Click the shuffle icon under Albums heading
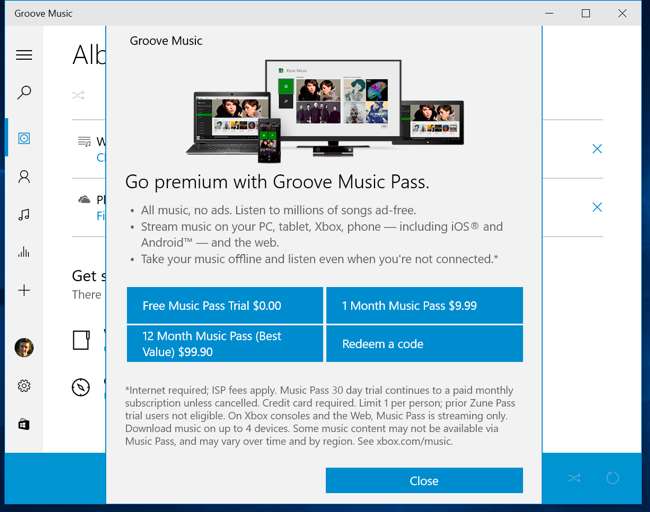The width and height of the screenshot is (650, 512). (x=78, y=96)
